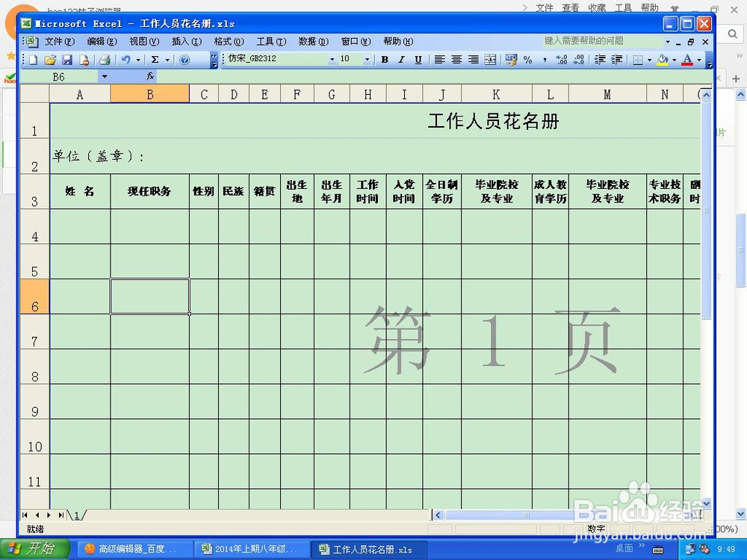The image size is (747, 560).
Task: Open the 文件 menu
Action: [x=60, y=41]
